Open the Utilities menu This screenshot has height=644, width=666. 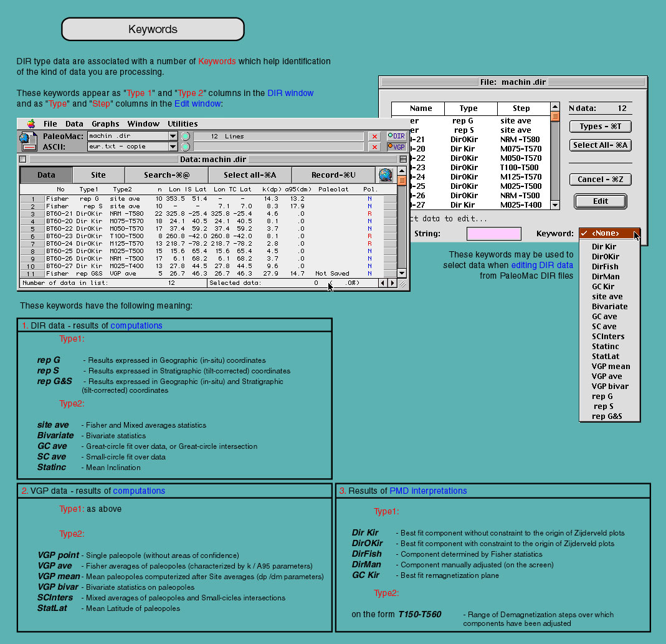(x=183, y=123)
